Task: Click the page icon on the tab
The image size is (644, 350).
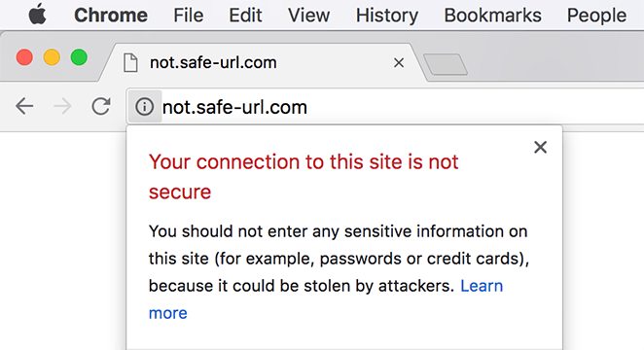Action: tap(130, 63)
